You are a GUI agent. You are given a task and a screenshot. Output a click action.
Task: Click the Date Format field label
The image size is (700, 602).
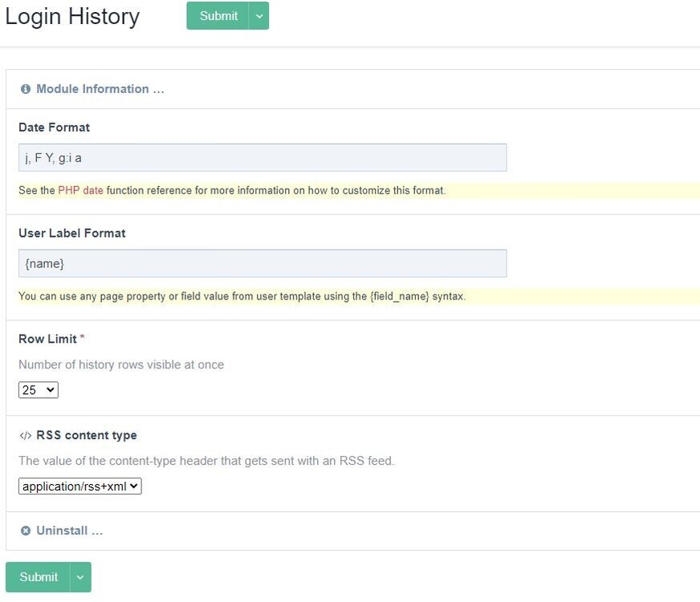[54, 128]
